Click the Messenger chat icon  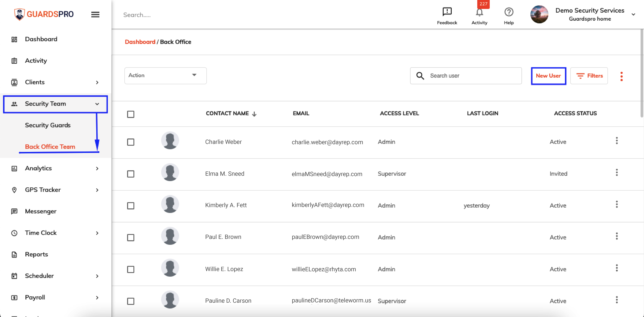tap(14, 212)
